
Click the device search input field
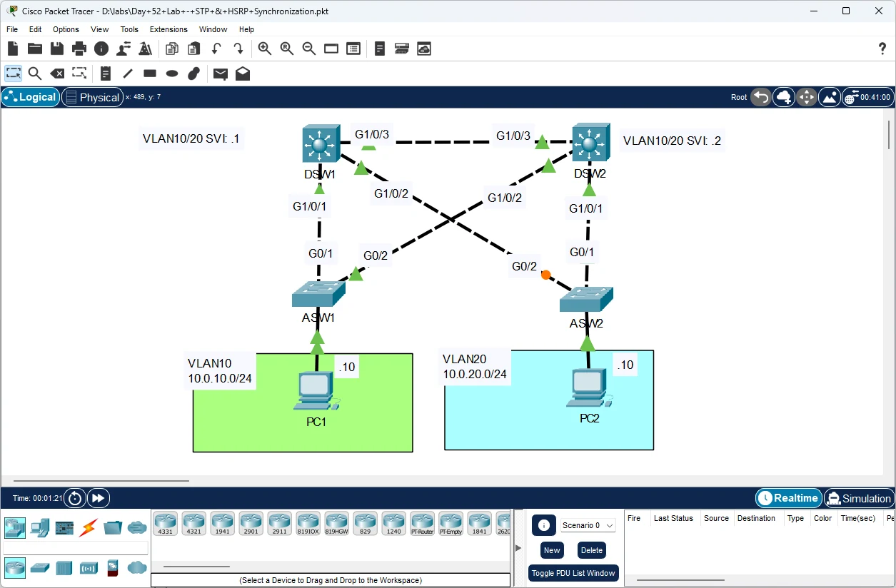coord(76,548)
